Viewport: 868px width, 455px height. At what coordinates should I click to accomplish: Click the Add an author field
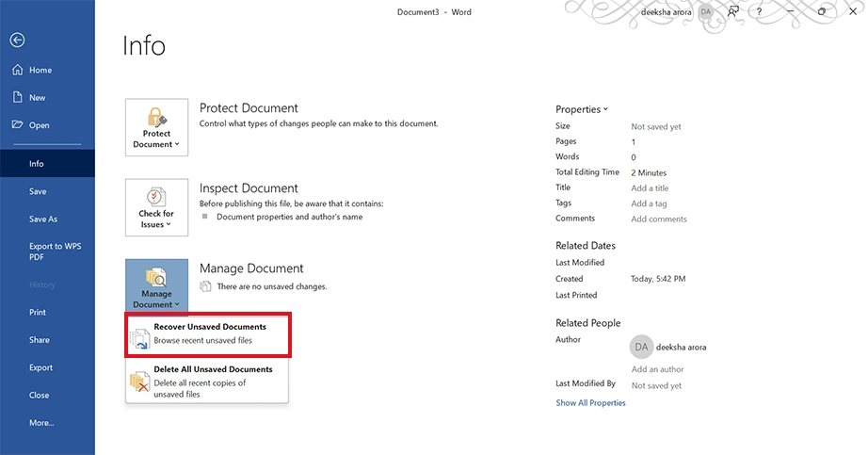(x=658, y=369)
